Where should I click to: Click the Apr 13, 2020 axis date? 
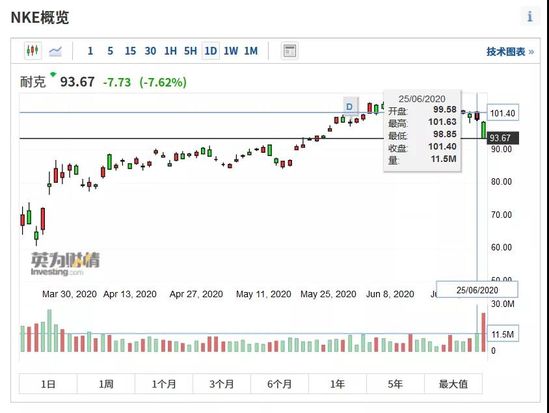tap(130, 294)
